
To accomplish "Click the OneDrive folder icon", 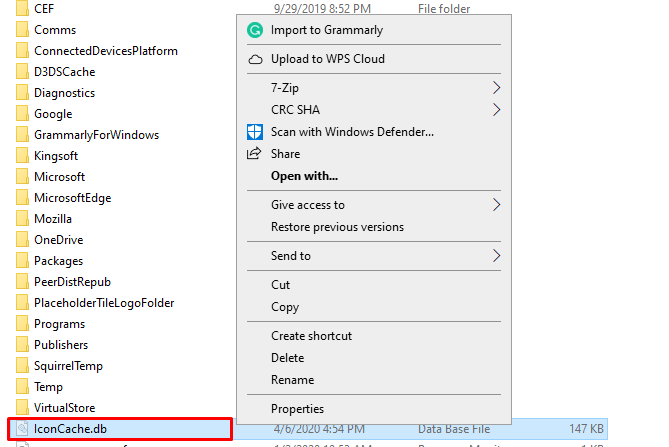I will 22,240.
